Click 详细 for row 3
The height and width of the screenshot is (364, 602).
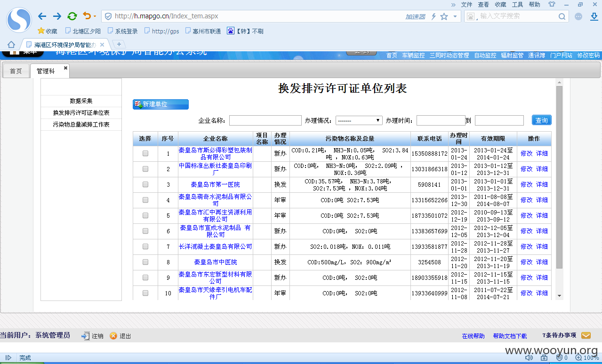(542, 184)
